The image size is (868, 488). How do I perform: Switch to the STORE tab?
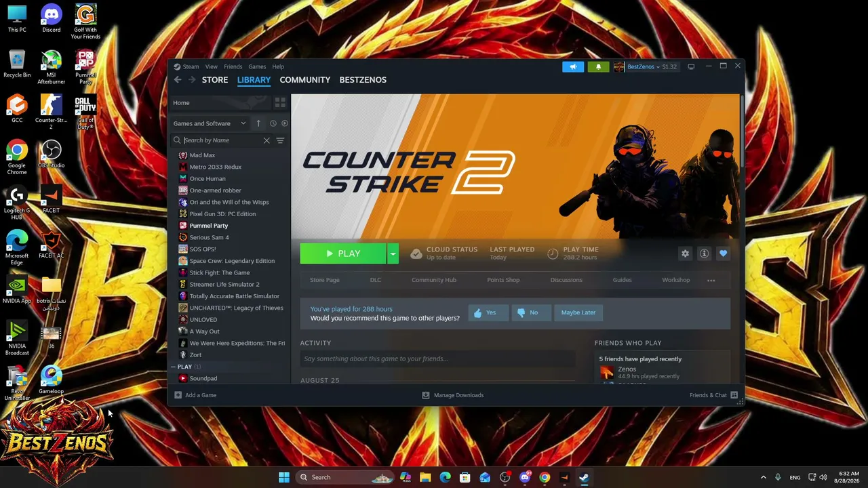tap(215, 80)
